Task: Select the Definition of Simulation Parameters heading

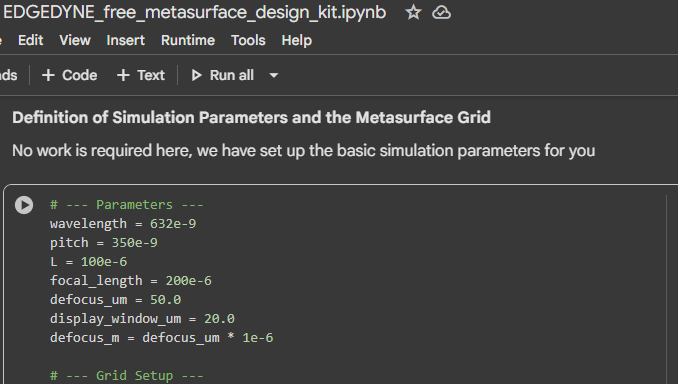Action: (x=251, y=118)
